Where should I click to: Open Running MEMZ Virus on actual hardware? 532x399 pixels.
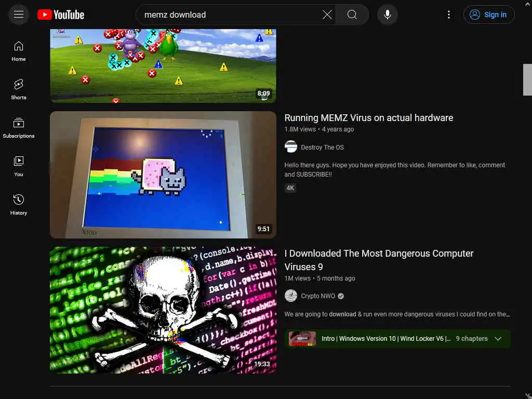pos(369,118)
